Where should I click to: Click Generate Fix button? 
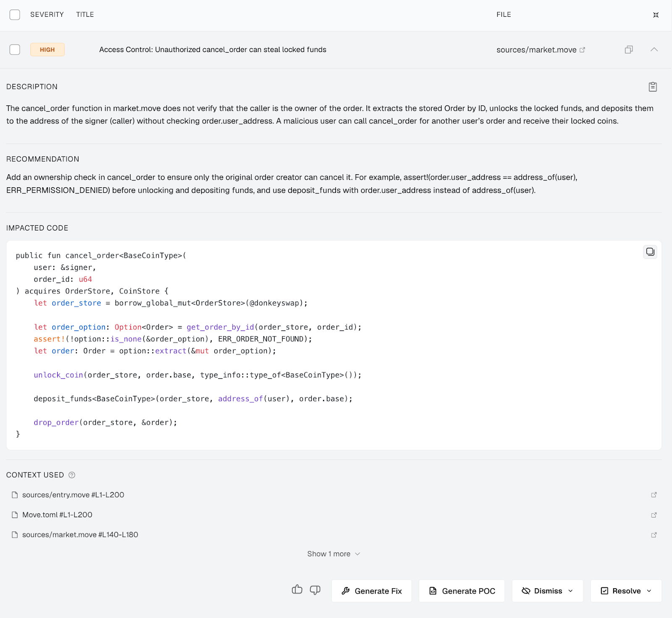pyautogui.click(x=372, y=591)
